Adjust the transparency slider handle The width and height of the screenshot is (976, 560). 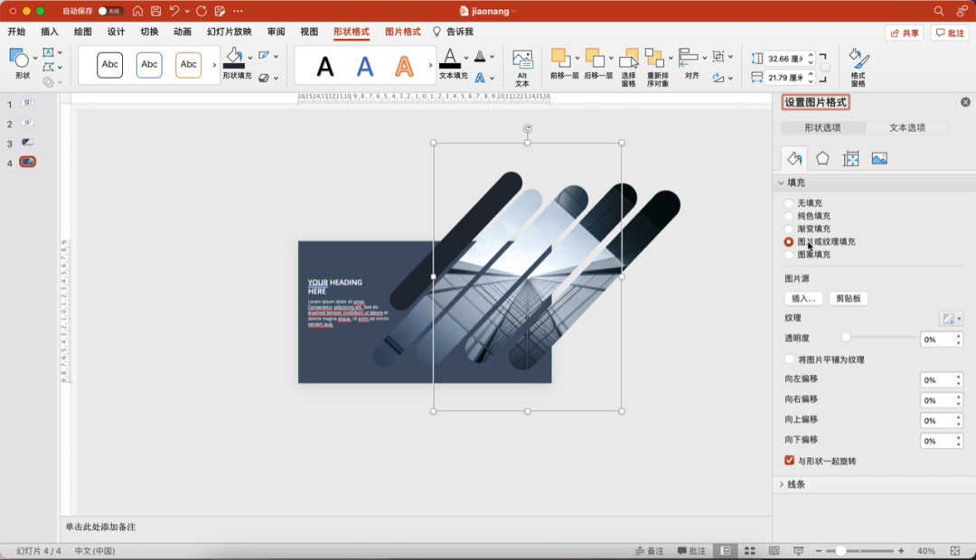click(x=846, y=337)
